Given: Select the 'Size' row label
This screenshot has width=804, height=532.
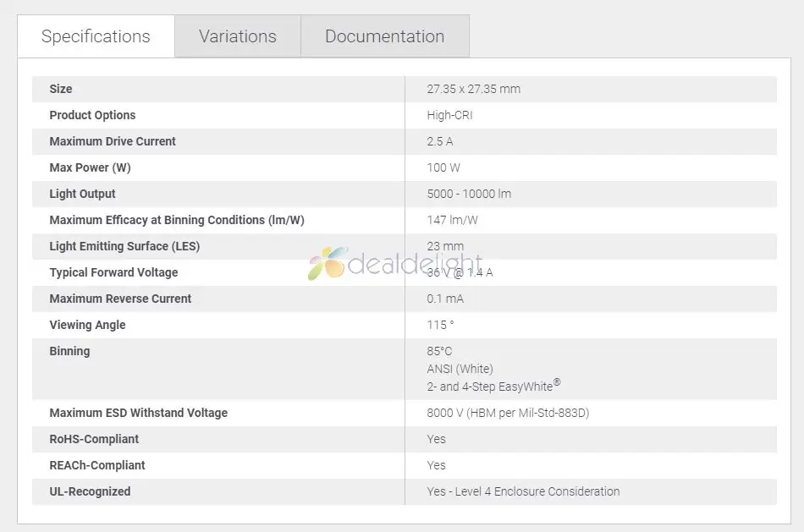Looking at the screenshot, I should pos(60,89).
